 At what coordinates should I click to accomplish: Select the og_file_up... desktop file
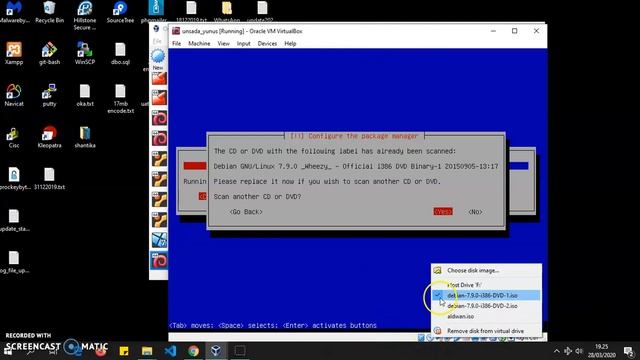click(x=14, y=262)
